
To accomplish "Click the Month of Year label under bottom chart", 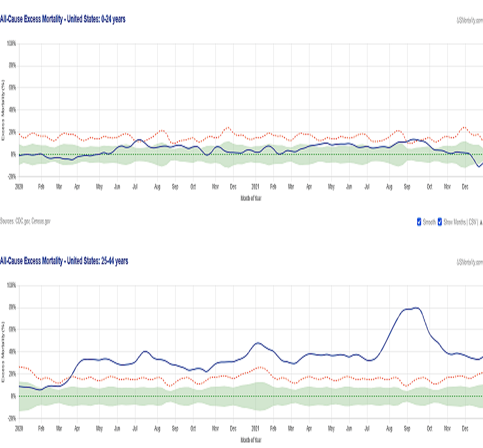I will coord(251,440).
